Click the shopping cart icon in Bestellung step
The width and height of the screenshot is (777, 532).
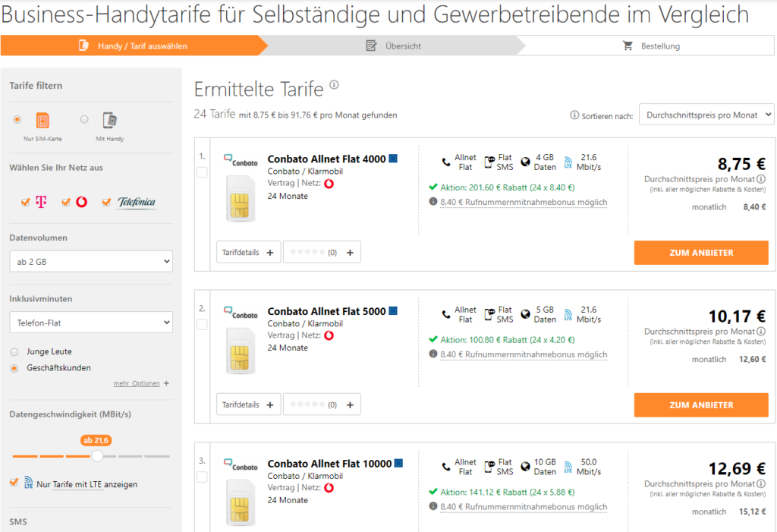coord(628,46)
